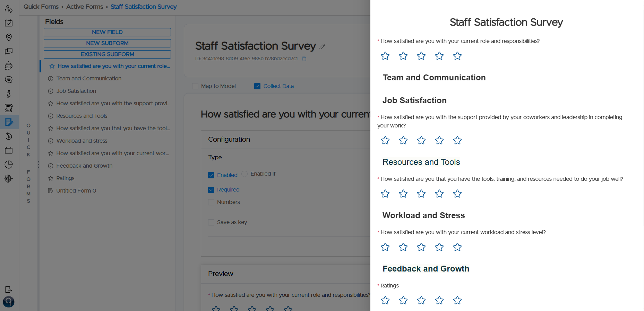Enable Save as key checkbox

211,222
